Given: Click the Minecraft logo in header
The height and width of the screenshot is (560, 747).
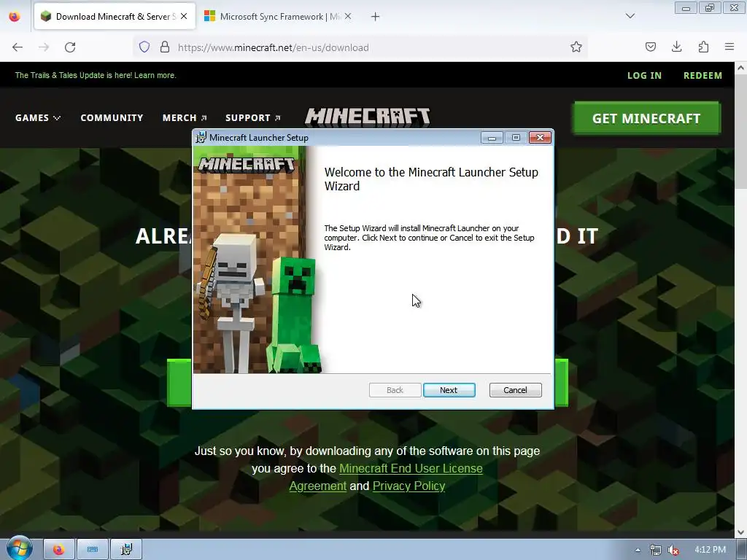Looking at the screenshot, I should 368,117.
